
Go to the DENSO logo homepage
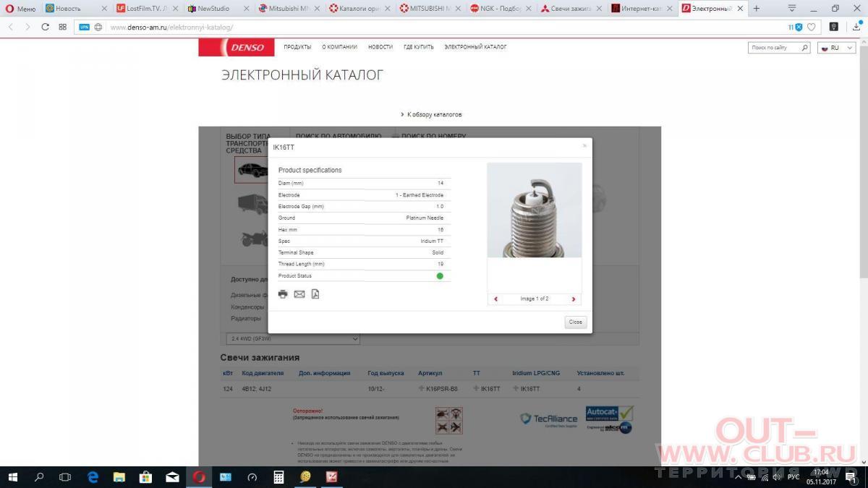(x=237, y=48)
